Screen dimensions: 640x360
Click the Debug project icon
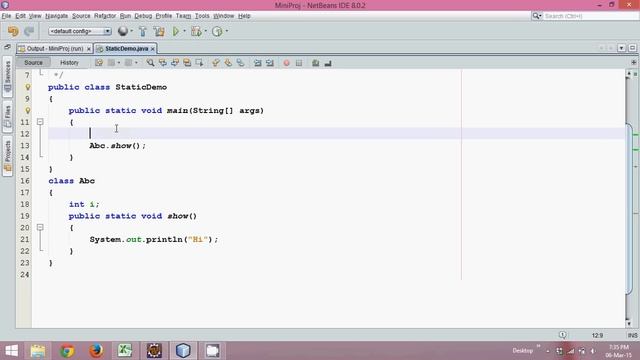pos(196,31)
